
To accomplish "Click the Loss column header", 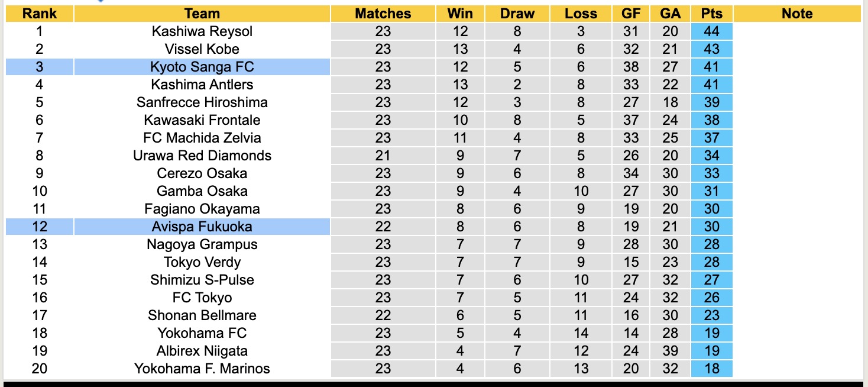I will click(581, 14).
